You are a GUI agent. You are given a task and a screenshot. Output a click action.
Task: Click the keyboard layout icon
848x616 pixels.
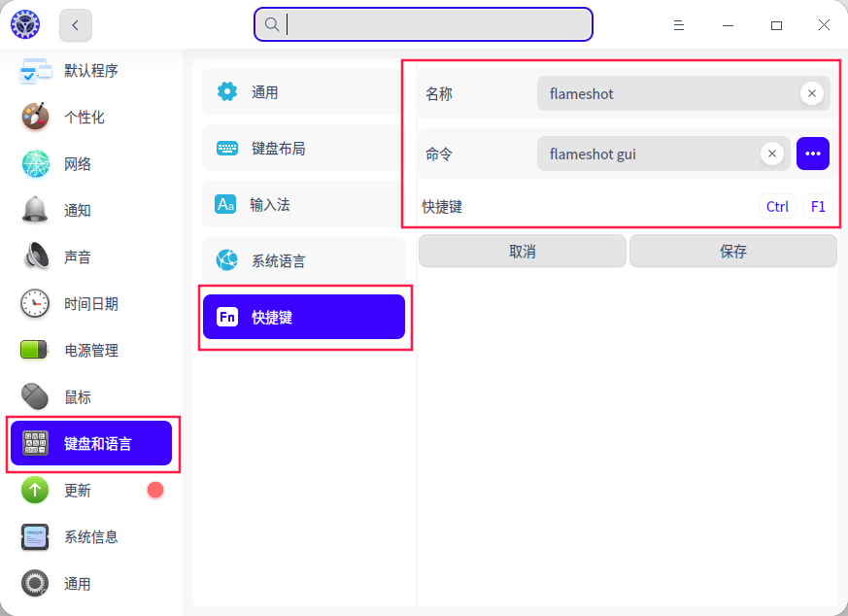[227, 149]
